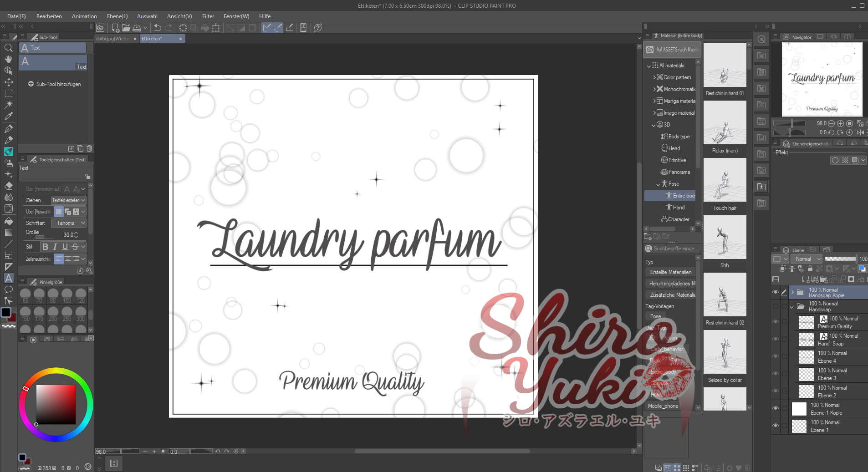Select the Pen tool
This screenshot has width=868, height=472.
8,129
